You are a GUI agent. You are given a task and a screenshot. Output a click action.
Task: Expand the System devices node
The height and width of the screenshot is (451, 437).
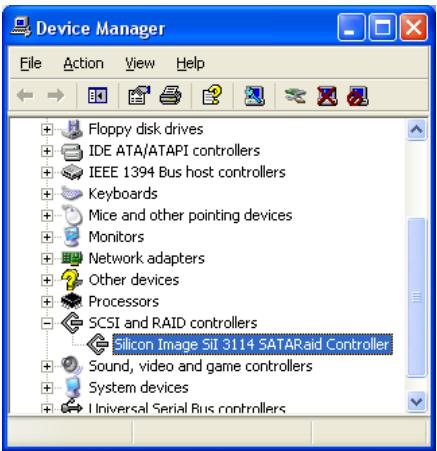coord(47,388)
